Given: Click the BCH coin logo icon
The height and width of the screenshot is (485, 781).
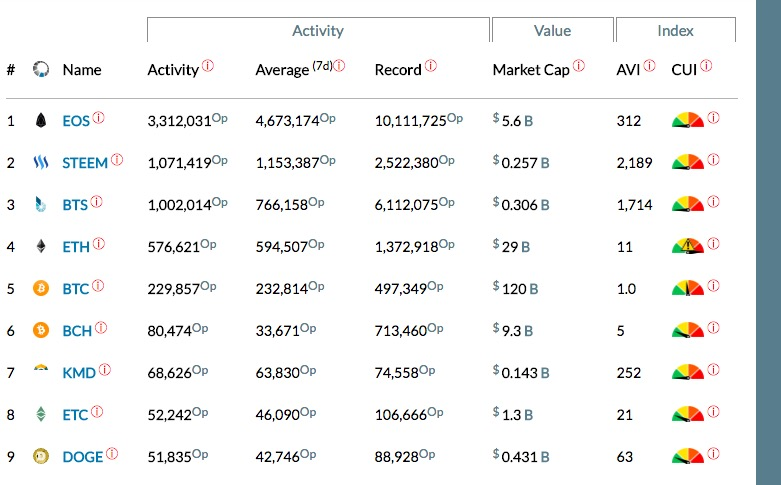Looking at the screenshot, I should [41, 330].
